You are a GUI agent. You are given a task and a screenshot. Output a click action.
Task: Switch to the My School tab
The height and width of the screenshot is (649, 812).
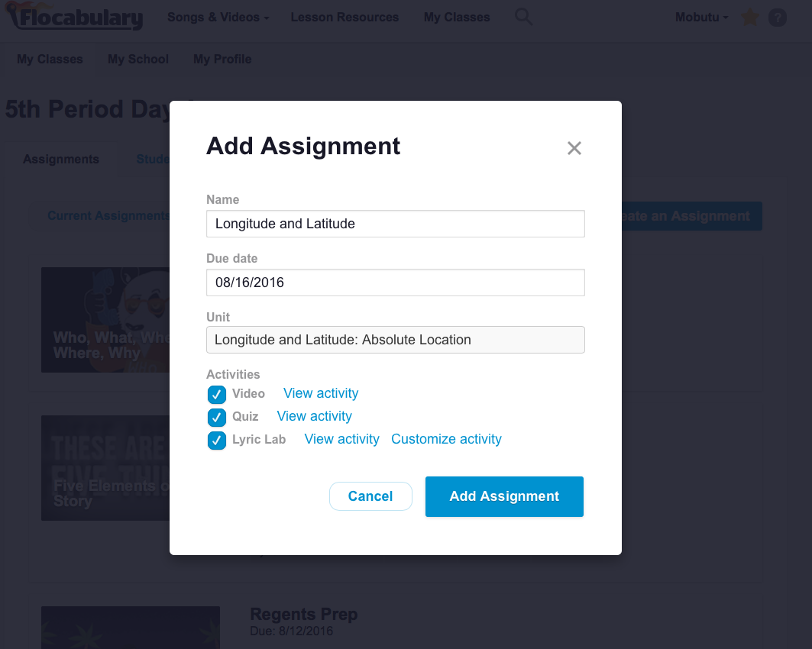pos(138,59)
